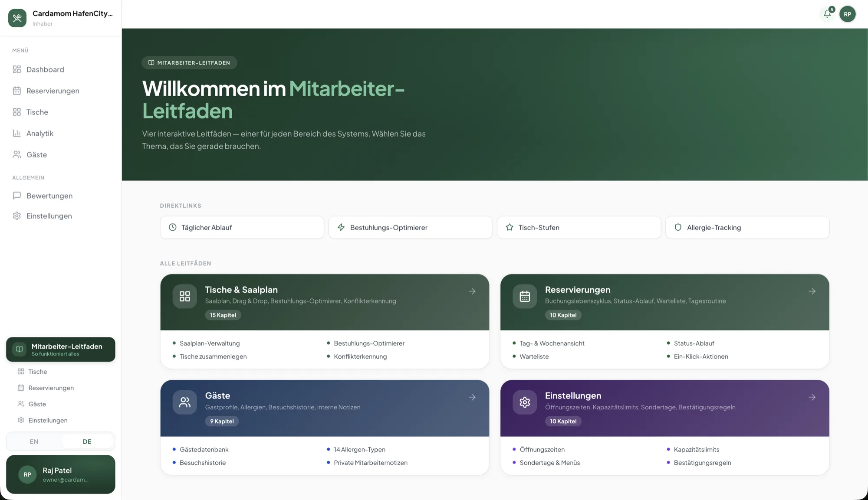Open the Tische & Saalplan guide title
Image resolution: width=868 pixels, height=500 pixels.
click(241, 290)
